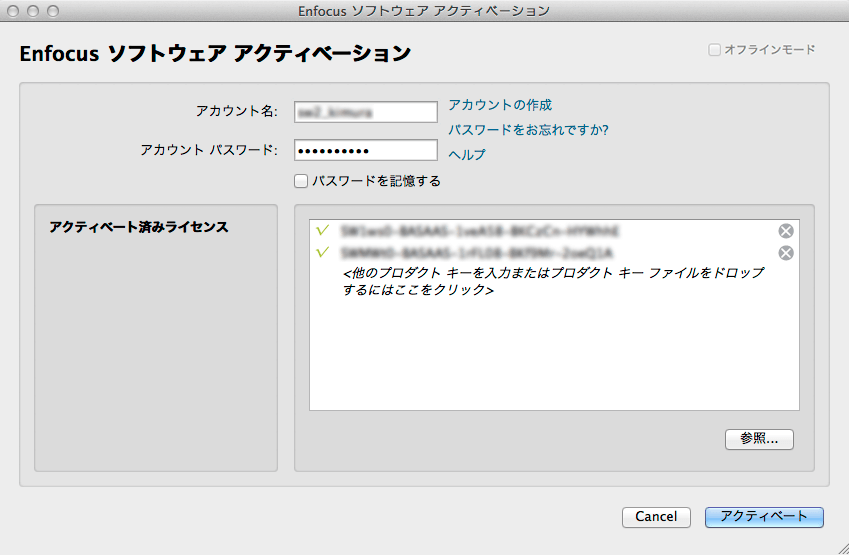
Task: Click the green checkmark of first license
Action: (x=323, y=231)
